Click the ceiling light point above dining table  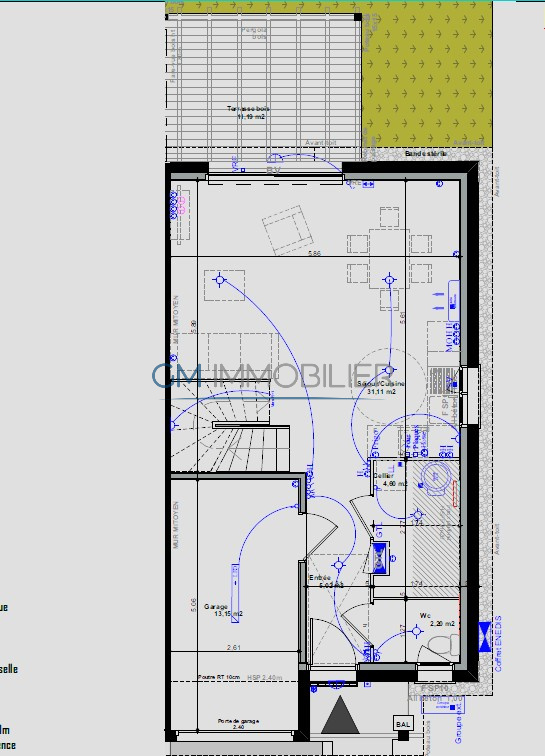coord(389,279)
